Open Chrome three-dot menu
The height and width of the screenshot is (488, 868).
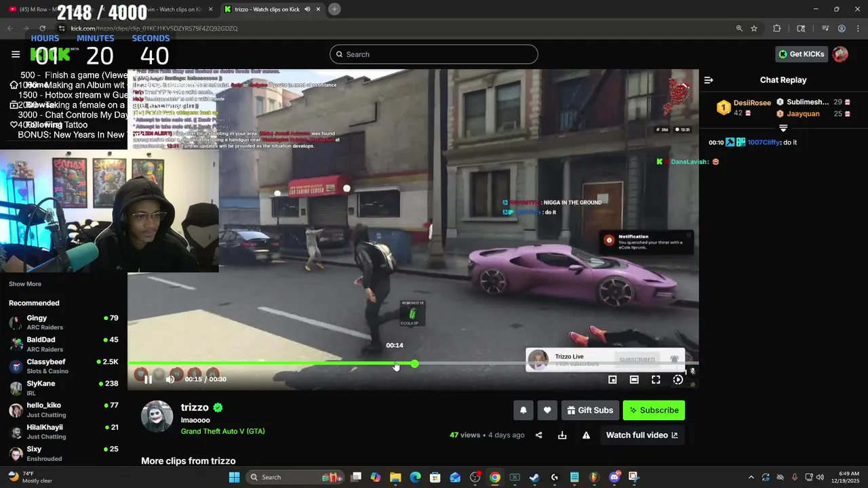[857, 28]
